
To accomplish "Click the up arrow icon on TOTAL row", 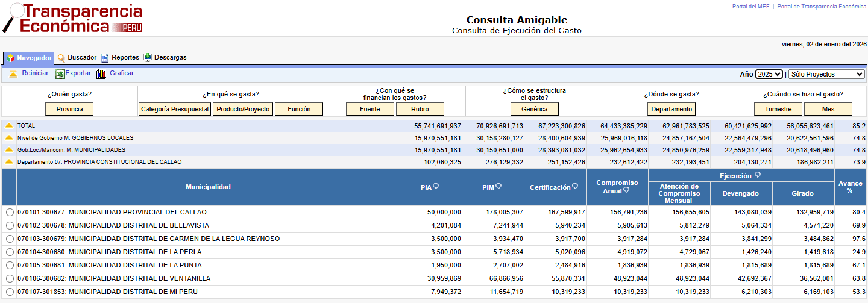I will [x=9, y=126].
